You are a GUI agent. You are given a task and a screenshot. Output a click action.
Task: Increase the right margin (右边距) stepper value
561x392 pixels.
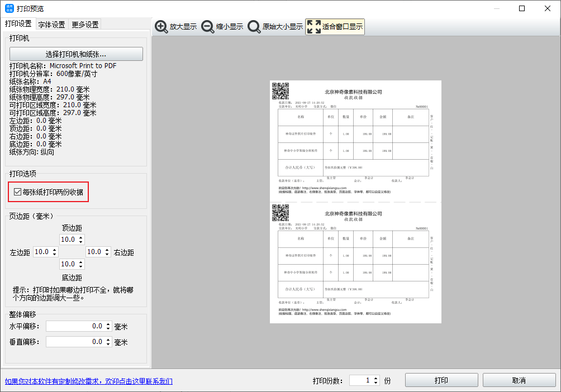pos(107,250)
